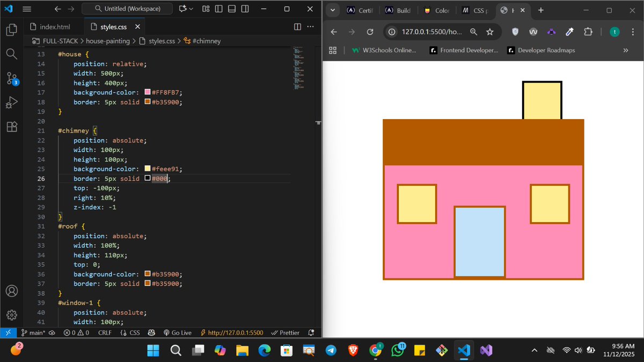
Task: Change the CRLF end of line sequence
Action: pos(105,333)
